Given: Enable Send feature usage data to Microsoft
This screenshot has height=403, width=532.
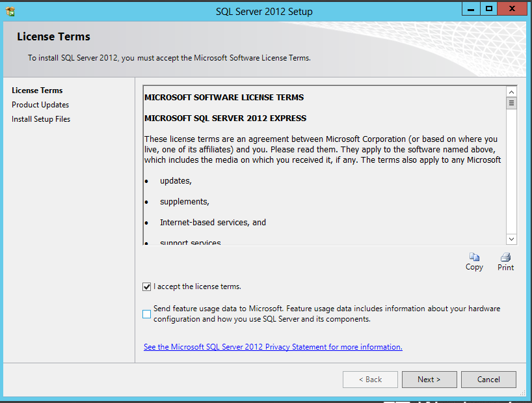Looking at the screenshot, I should (146, 314).
